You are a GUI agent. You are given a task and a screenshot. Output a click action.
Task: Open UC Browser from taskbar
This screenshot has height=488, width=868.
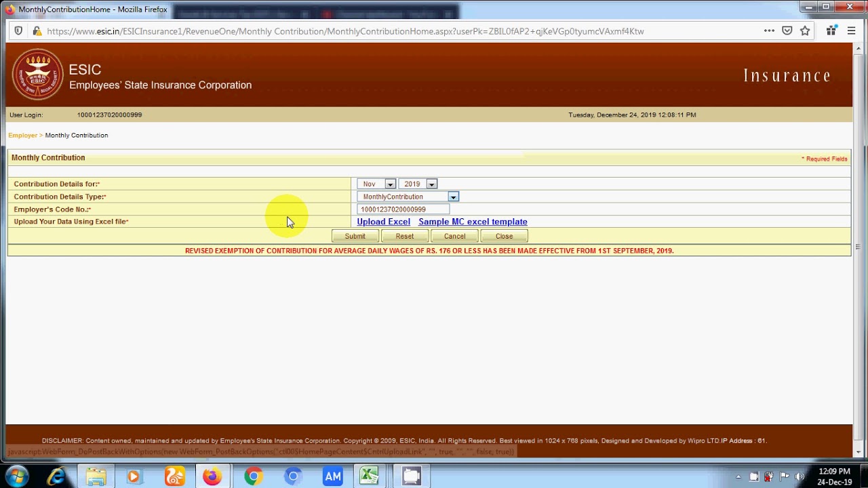[174, 476]
